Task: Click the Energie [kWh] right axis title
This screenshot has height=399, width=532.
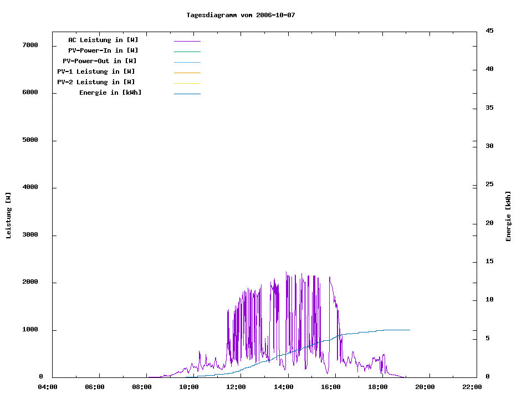Action: pyautogui.click(x=508, y=216)
